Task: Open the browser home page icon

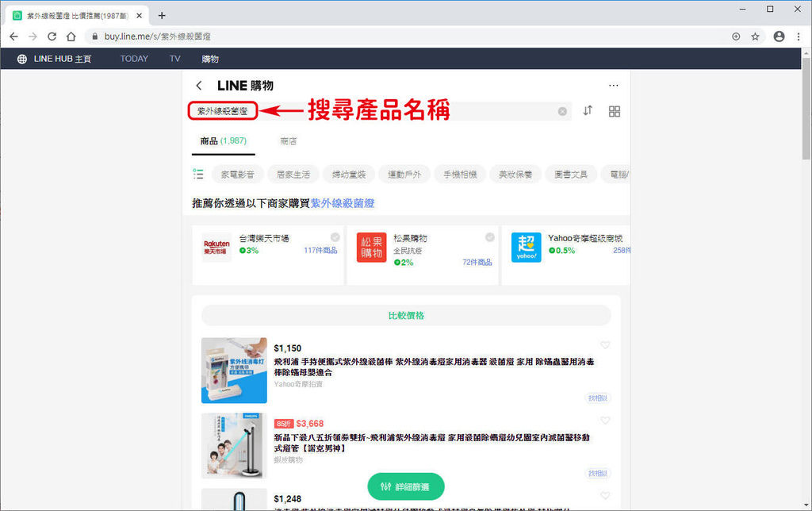Action: (x=71, y=36)
